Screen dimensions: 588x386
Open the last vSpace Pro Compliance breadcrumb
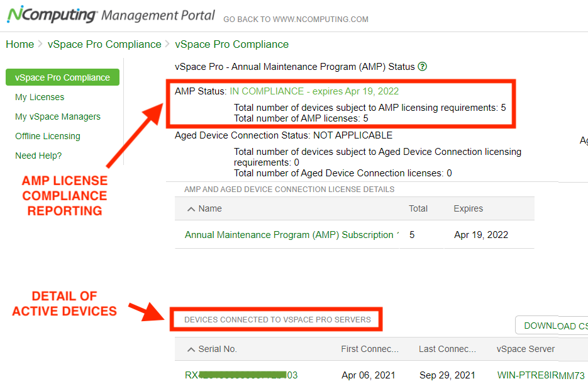pos(232,44)
